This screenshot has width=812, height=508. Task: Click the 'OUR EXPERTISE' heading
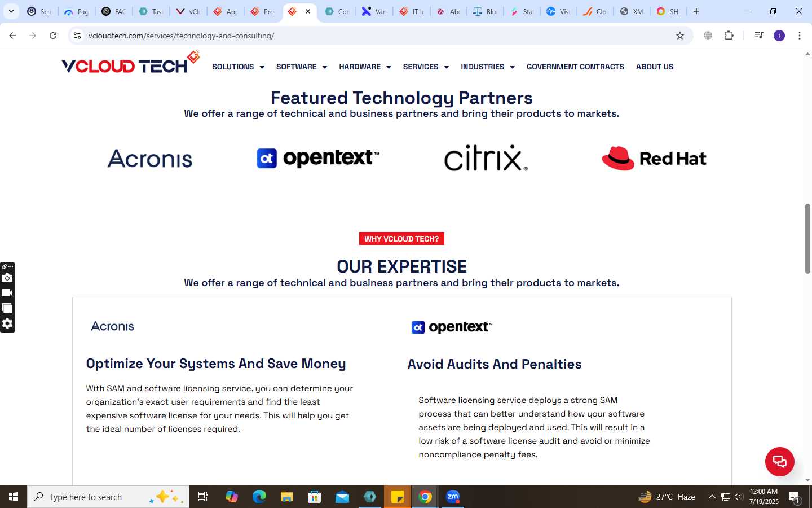coord(401,266)
